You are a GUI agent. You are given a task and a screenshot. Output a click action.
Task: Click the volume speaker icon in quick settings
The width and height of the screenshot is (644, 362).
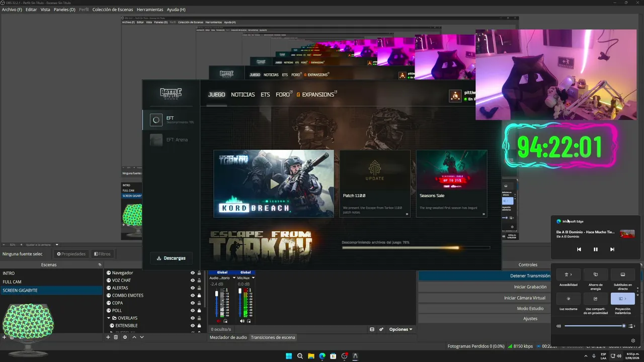coord(558,326)
